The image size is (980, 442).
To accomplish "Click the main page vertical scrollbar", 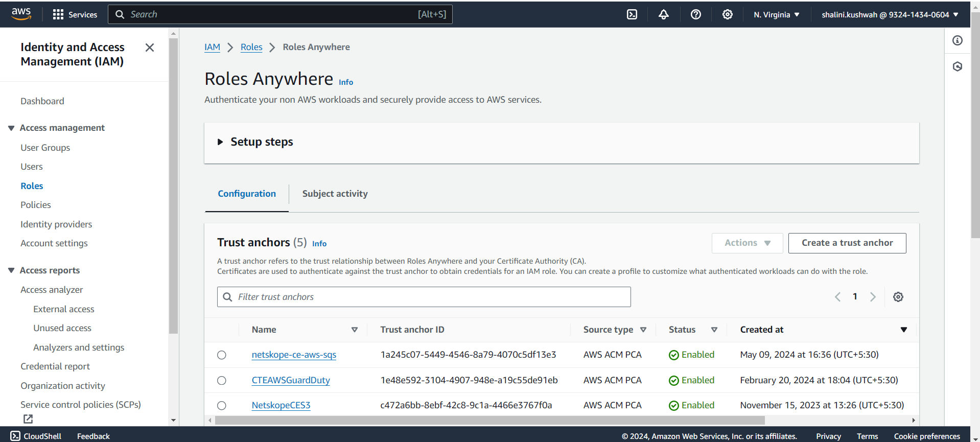I will pos(975,125).
